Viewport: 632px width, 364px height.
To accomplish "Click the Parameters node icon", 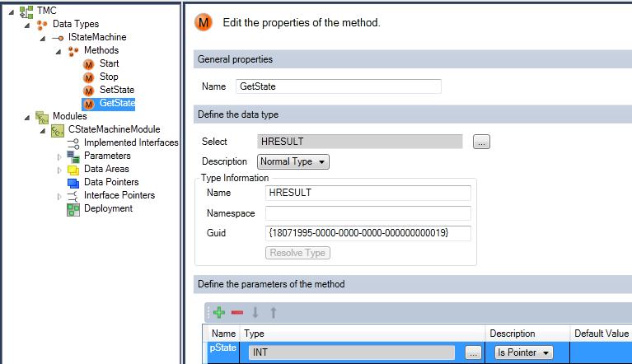I will [x=73, y=156].
